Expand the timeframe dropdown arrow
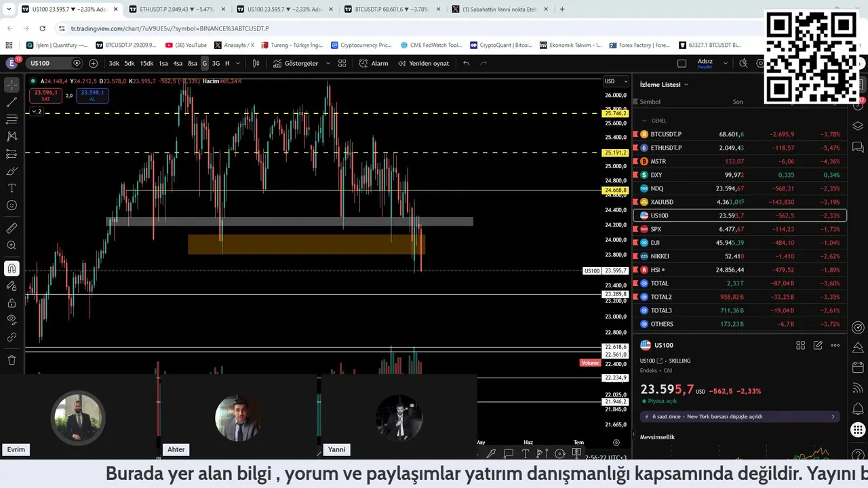The image size is (868, 488). (x=239, y=63)
